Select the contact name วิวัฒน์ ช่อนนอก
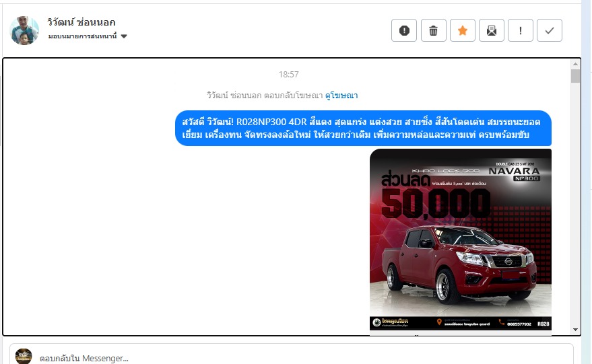Image resolution: width=592 pixels, height=364 pixels. (x=81, y=22)
